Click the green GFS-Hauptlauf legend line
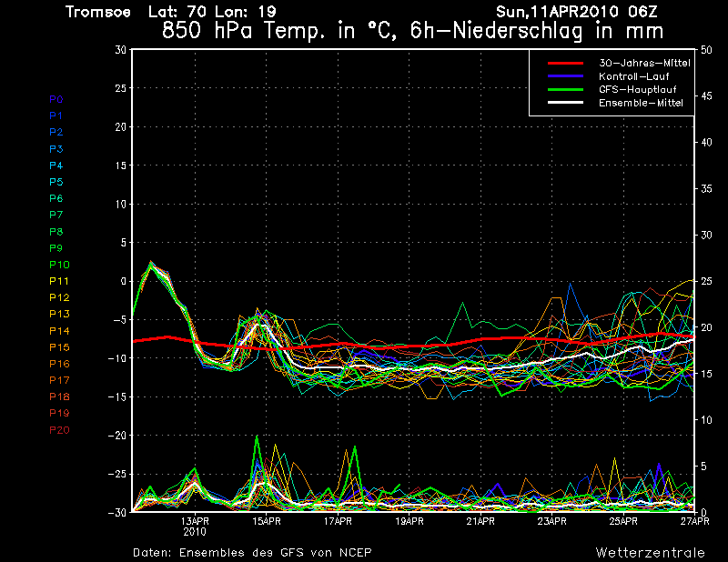The height and width of the screenshot is (562, 728). pos(566,90)
